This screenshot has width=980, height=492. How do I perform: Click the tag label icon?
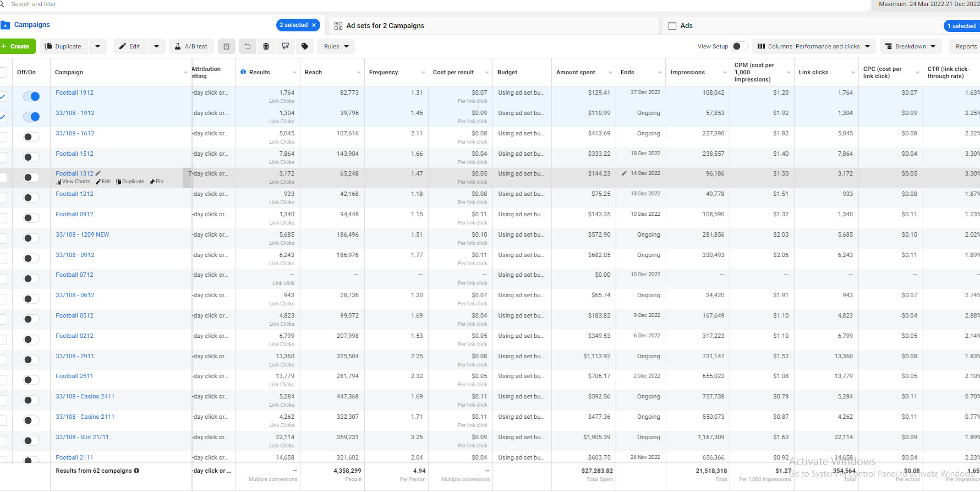(x=305, y=46)
